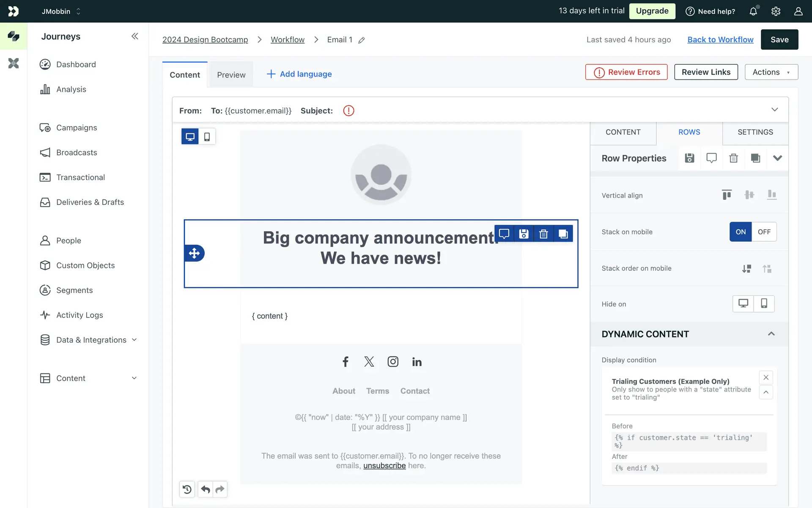The width and height of the screenshot is (812, 508).
Task: Select bottom vertical align option
Action: (x=772, y=195)
